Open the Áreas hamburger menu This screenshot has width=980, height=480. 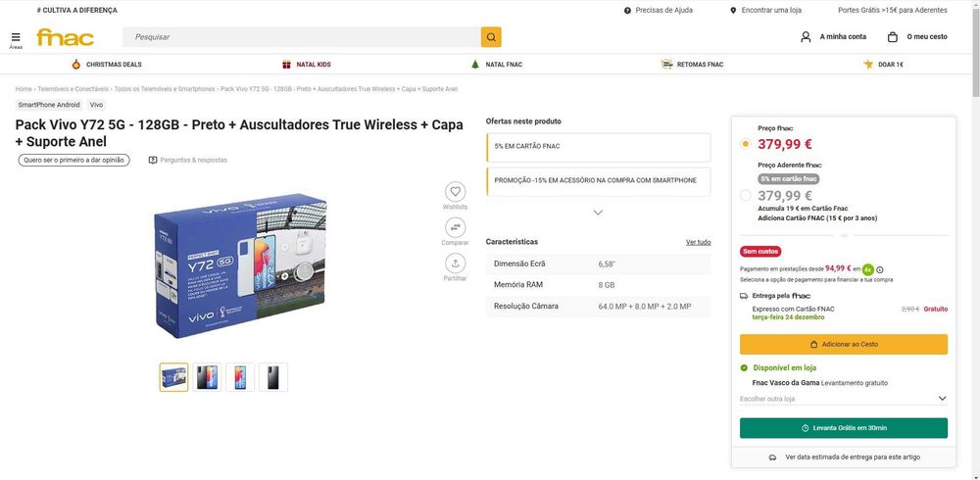pyautogui.click(x=16, y=37)
